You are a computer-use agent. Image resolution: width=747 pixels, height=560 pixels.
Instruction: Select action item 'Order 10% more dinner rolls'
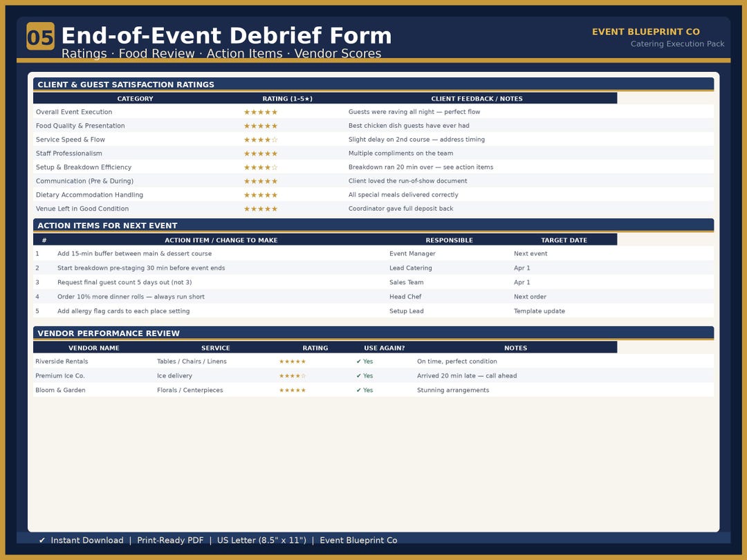131,297
